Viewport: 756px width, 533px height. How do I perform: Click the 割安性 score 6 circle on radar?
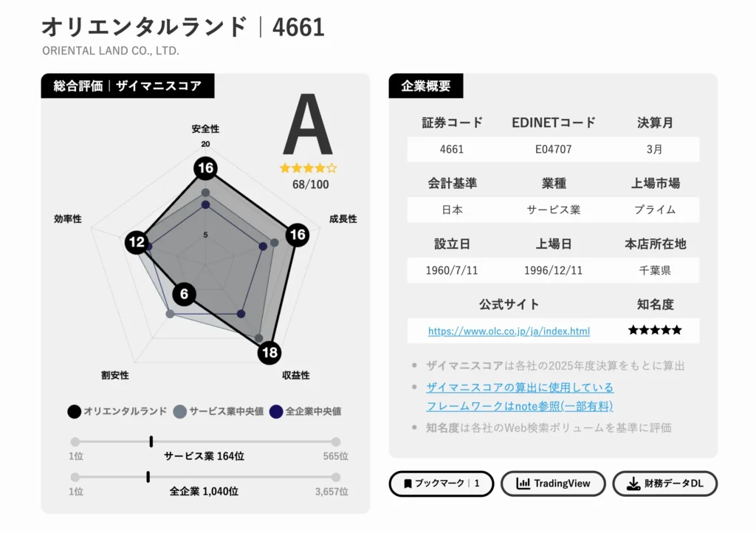click(184, 294)
